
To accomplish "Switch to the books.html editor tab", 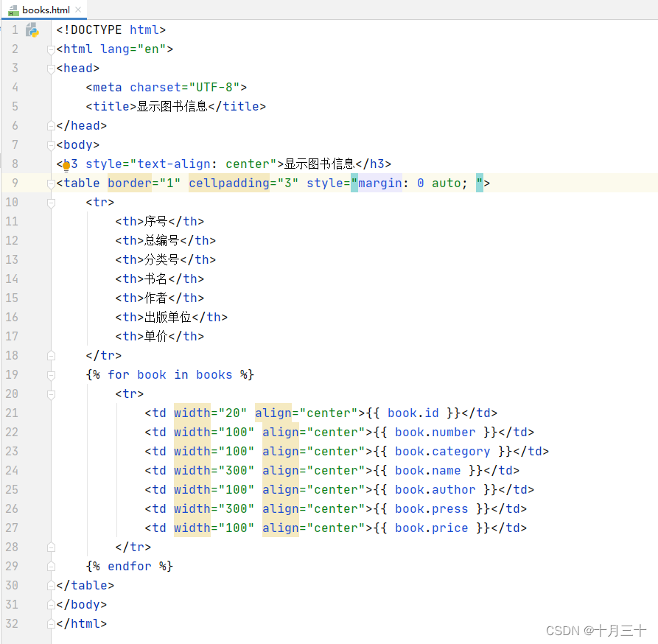I will pyautogui.click(x=44, y=10).
